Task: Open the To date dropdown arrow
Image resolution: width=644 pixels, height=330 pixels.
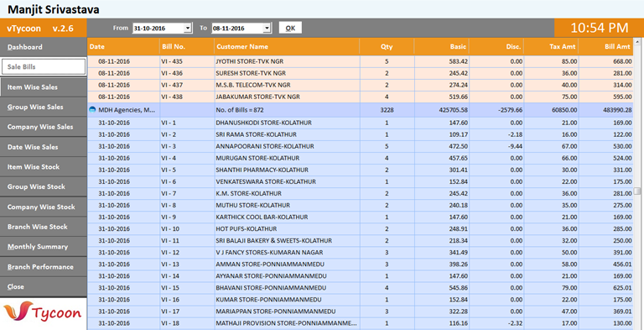Action: (x=267, y=28)
